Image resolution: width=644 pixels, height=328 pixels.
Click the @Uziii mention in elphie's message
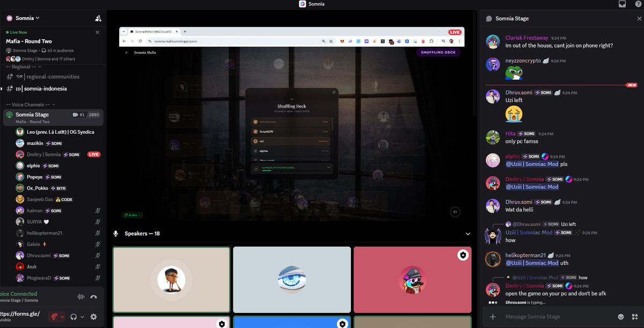point(532,164)
